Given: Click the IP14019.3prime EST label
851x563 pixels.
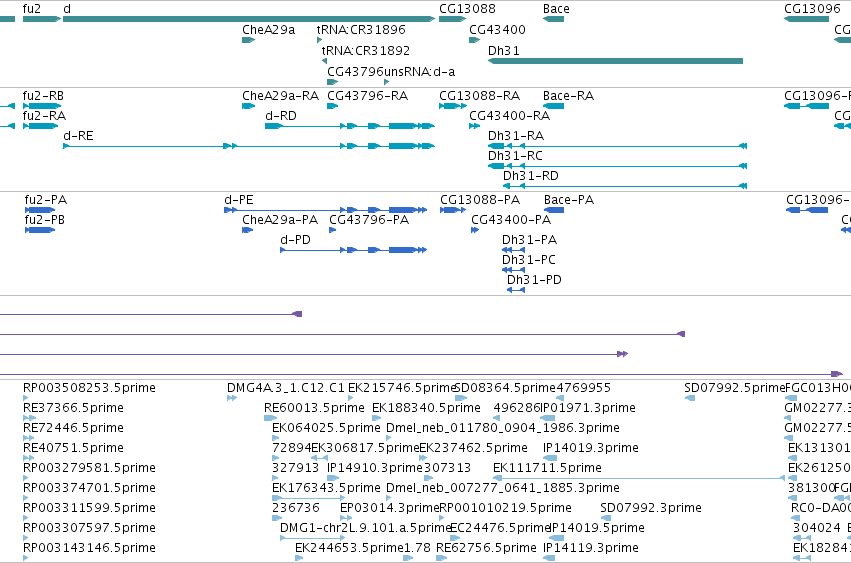Looking at the screenshot, I should coord(590,448).
